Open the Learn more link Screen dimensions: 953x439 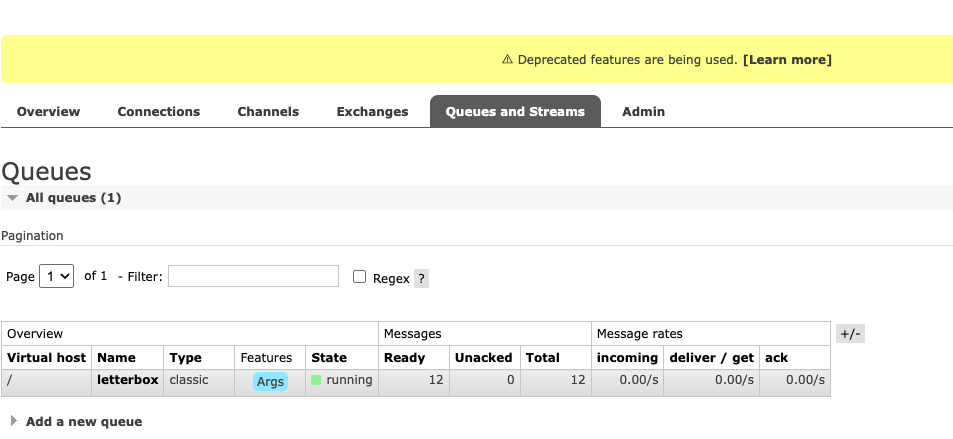[x=787, y=60]
